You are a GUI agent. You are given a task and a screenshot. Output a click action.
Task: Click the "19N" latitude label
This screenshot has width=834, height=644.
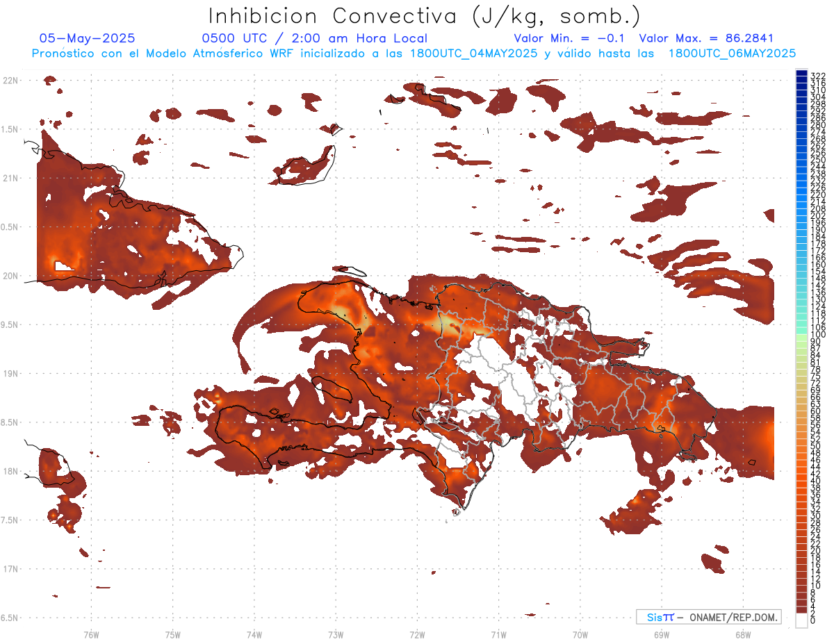10,374
